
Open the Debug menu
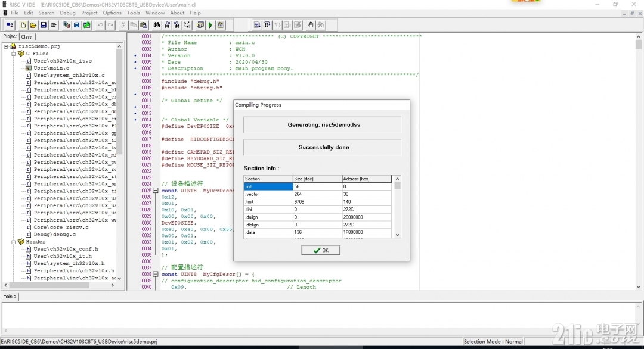pos(68,13)
